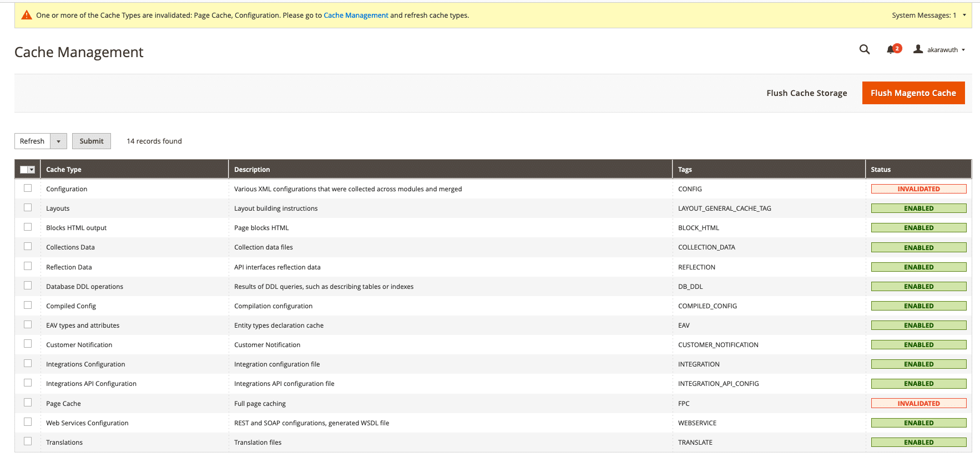The height and width of the screenshot is (468, 980).
Task: Click the 'Layout building instructions' description
Action: 276,208
